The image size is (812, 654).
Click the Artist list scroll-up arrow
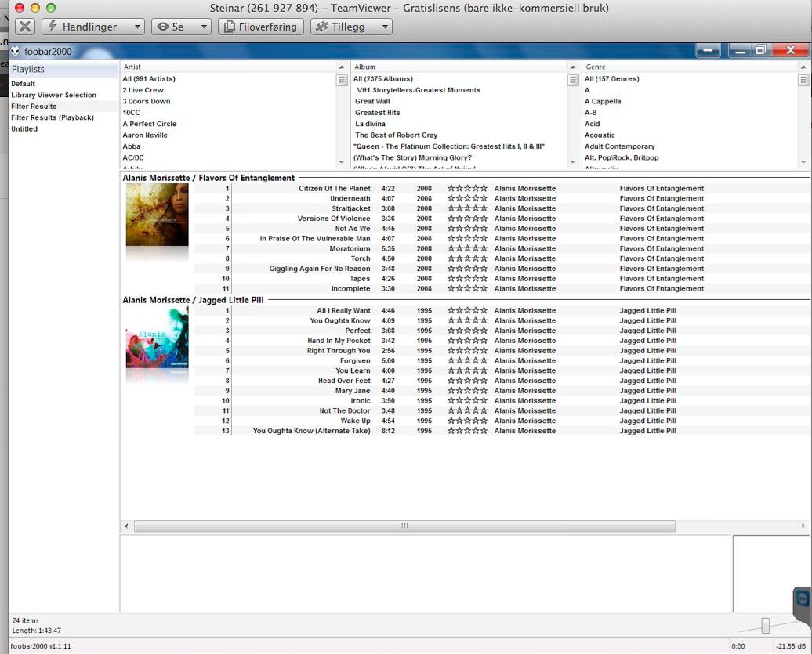(342, 67)
